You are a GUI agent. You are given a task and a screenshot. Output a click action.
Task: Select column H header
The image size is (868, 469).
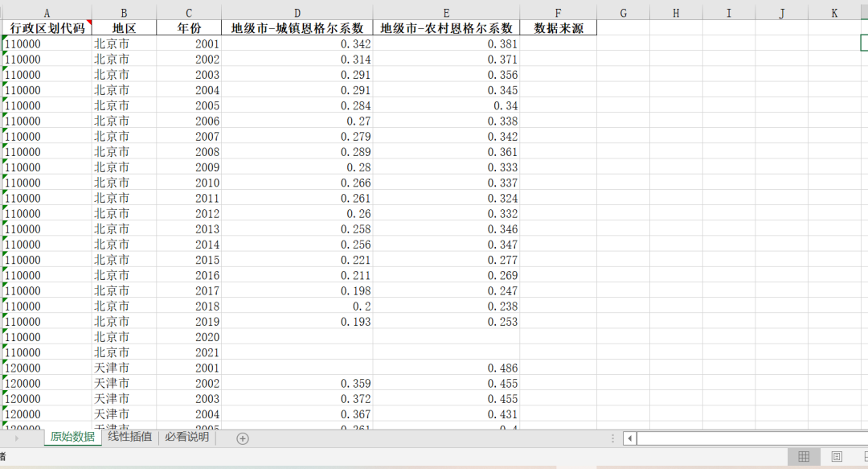pyautogui.click(x=676, y=14)
